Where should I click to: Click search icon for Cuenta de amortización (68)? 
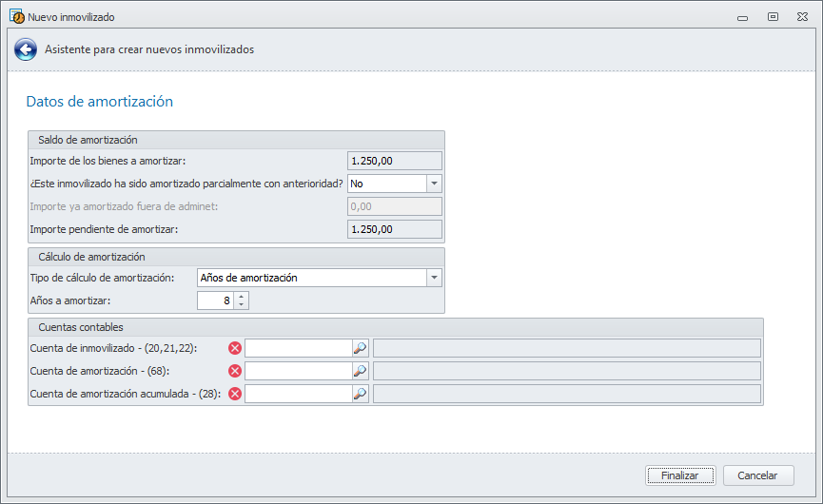[x=360, y=371]
